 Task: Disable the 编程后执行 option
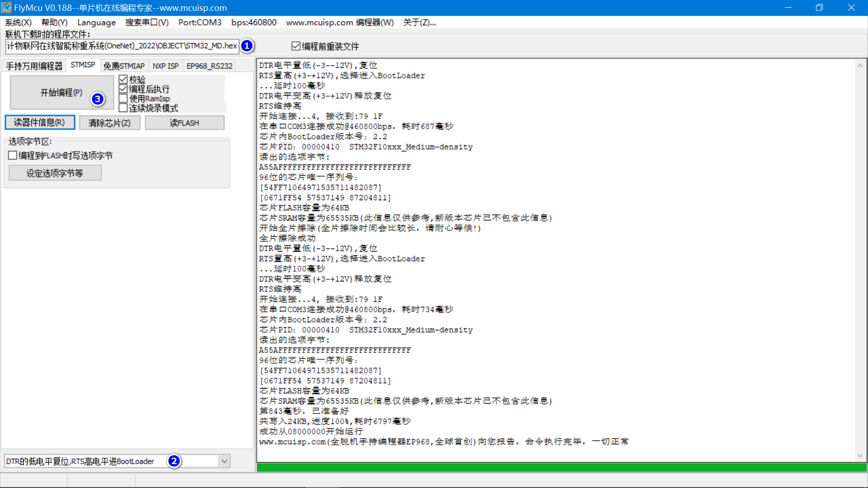(x=123, y=89)
